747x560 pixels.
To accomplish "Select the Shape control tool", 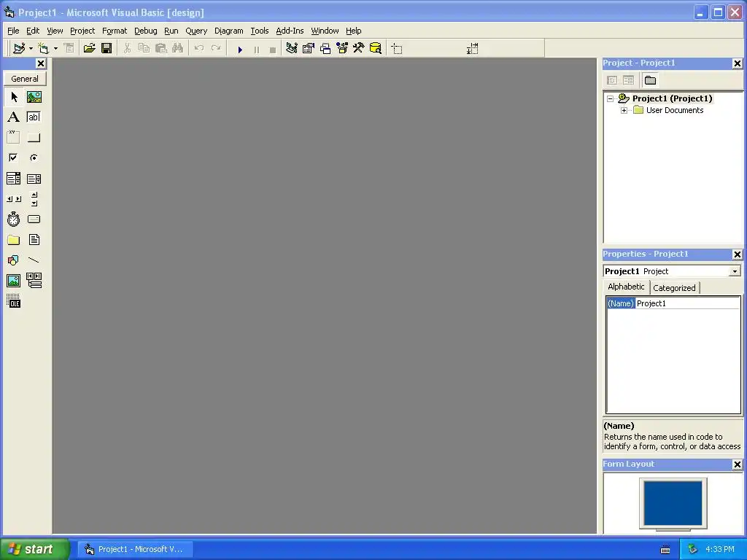I will [14, 260].
